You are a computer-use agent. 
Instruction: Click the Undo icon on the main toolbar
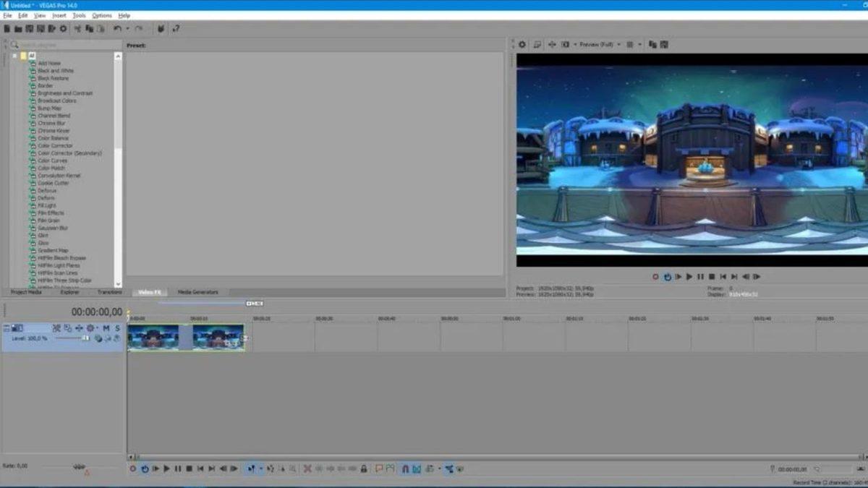(x=116, y=29)
